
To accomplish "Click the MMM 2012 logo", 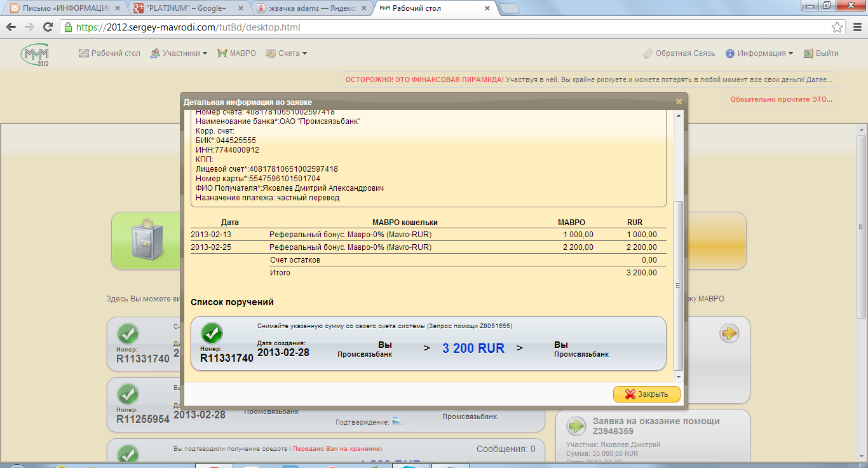I will click(x=35, y=55).
